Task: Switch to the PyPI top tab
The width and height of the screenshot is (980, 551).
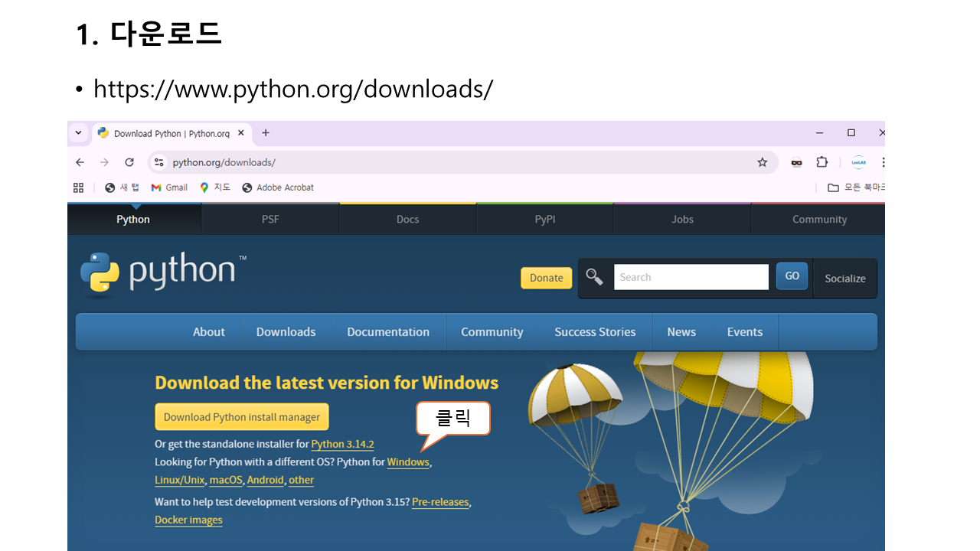Action: click(x=544, y=220)
